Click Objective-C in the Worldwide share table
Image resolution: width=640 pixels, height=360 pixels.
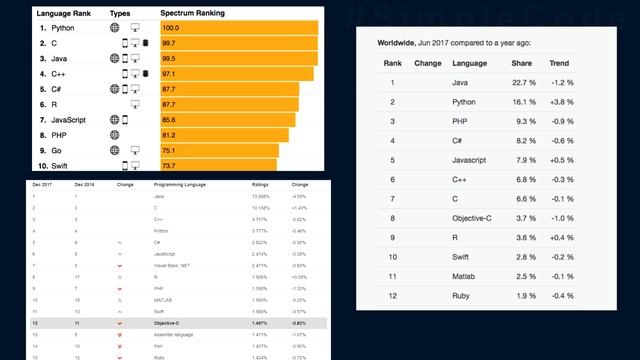pyautogui.click(x=471, y=218)
